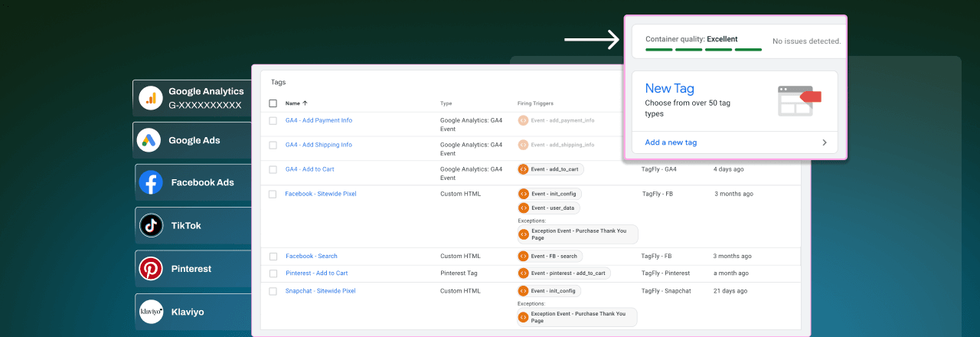Open Event - init_config chip in Facebook Sitewide row
The height and width of the screenshot is (337, 980).
point(549,194)
